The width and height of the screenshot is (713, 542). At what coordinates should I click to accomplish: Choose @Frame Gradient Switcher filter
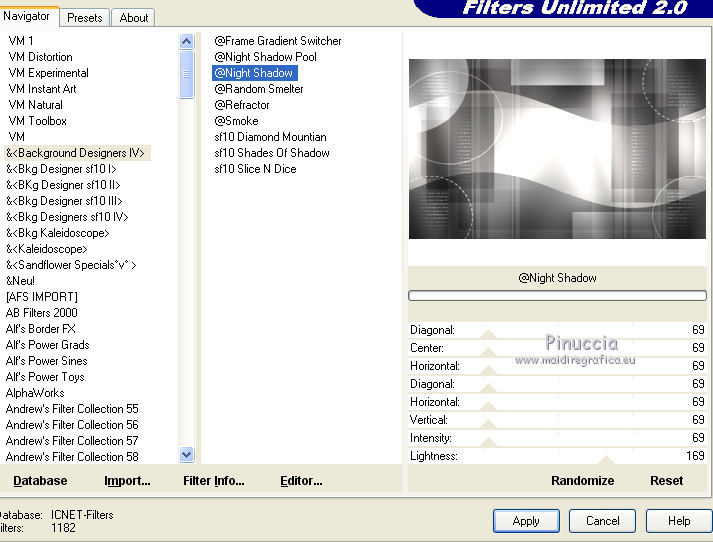[277, 41]
